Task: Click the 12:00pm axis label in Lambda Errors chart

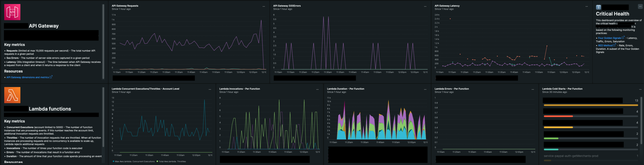Action: tap(519, 152)
